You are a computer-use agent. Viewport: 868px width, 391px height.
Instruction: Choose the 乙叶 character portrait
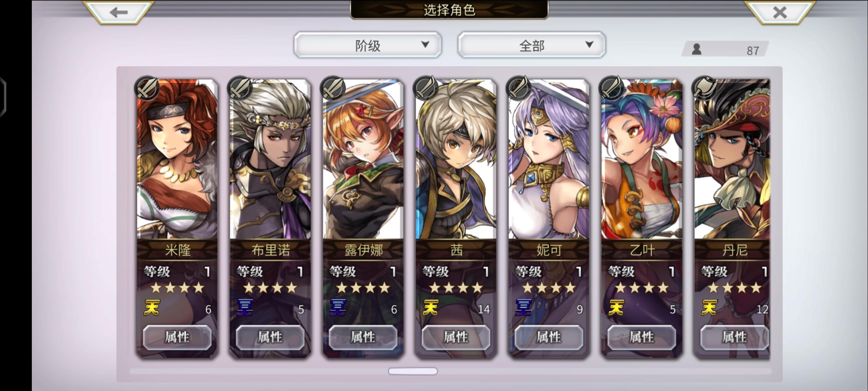point(642,159)
